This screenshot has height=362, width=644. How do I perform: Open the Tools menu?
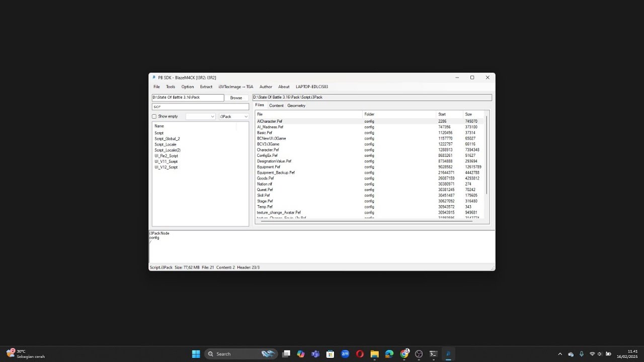coord(171,86)
